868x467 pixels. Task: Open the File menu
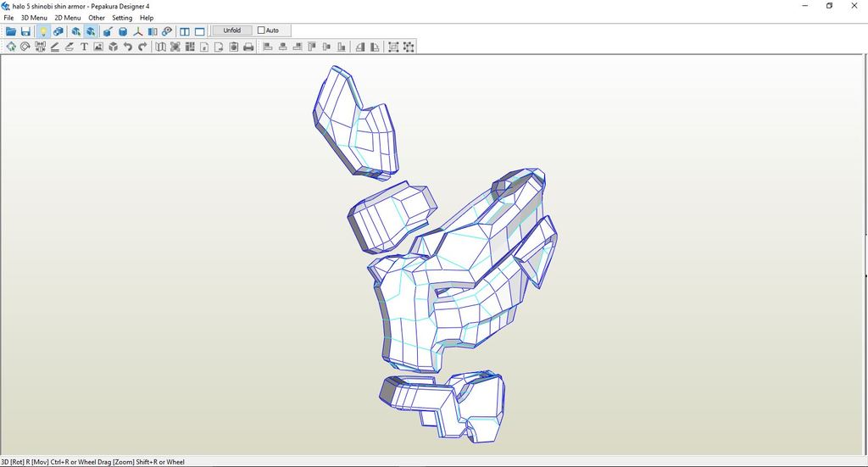pyautogui.click(x=8, y=18)
